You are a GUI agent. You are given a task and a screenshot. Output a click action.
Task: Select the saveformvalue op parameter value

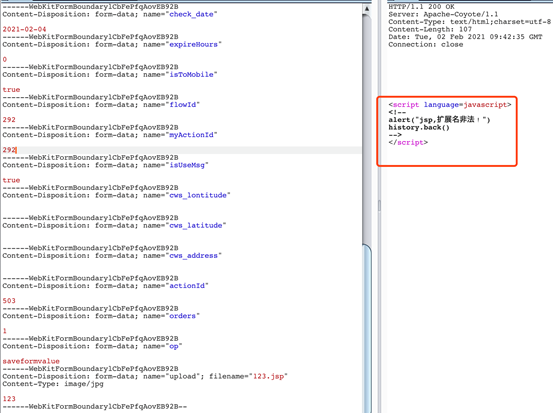[x=31, y=361]
